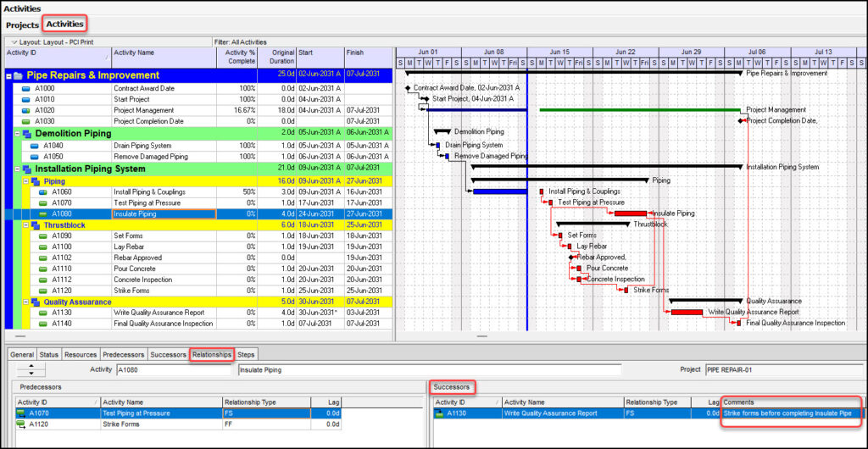Sort by Start column header

point(320,58)
